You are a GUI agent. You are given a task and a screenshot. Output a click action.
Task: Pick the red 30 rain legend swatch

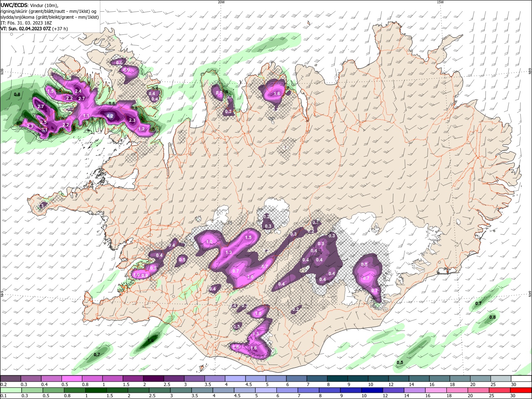tap(520, 390)
